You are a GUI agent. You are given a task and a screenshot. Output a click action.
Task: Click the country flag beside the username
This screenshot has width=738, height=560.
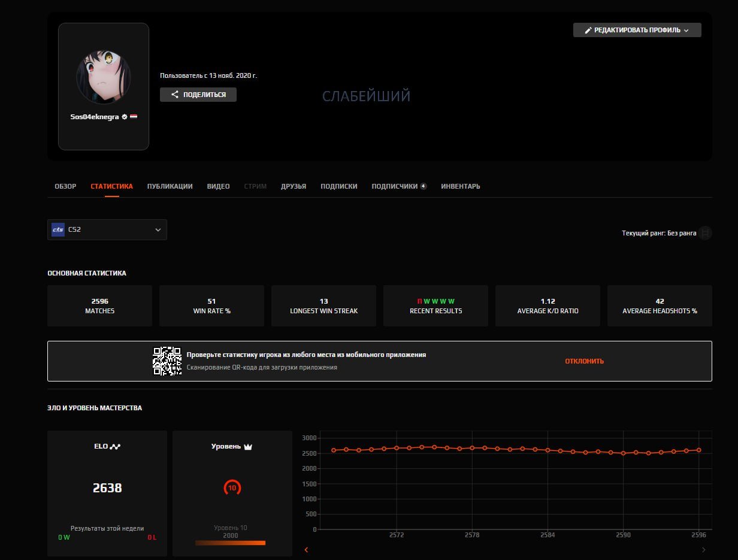click(135, 116)
